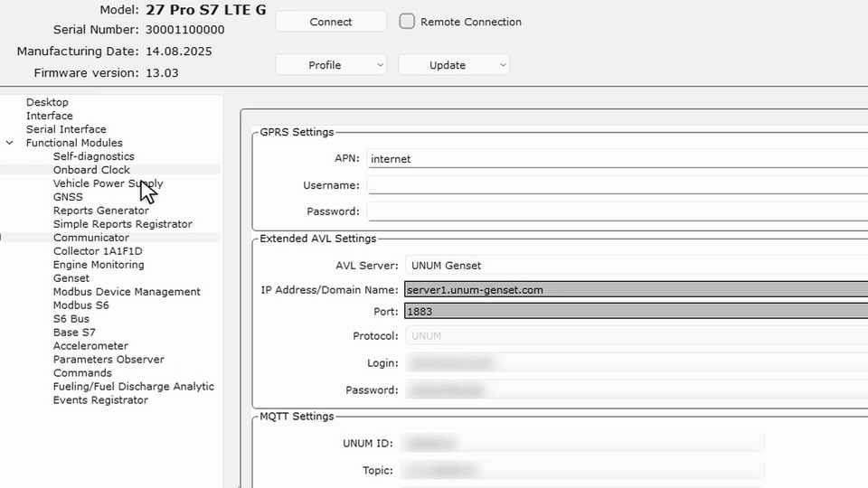
Task: Click the Extended AVL Login field
Action: point(636,363)
